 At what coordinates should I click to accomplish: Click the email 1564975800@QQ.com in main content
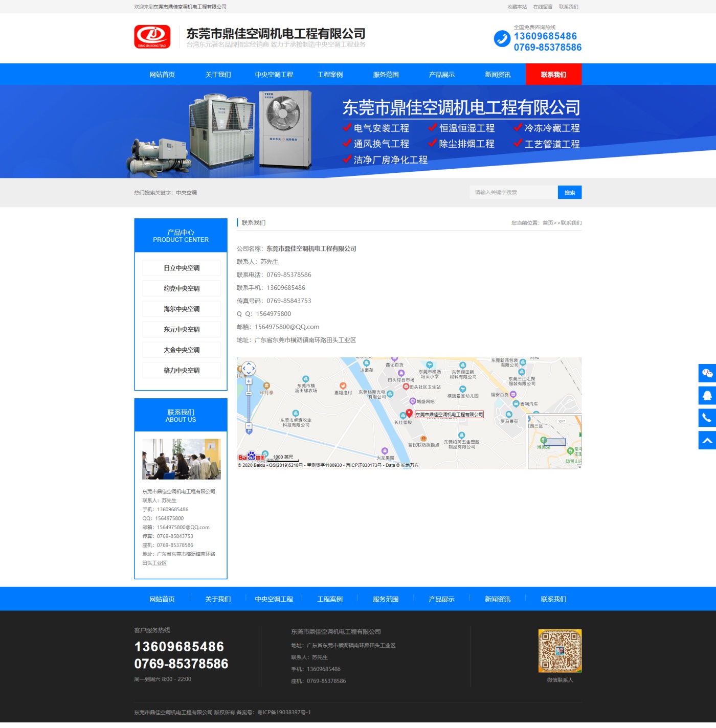287,327
